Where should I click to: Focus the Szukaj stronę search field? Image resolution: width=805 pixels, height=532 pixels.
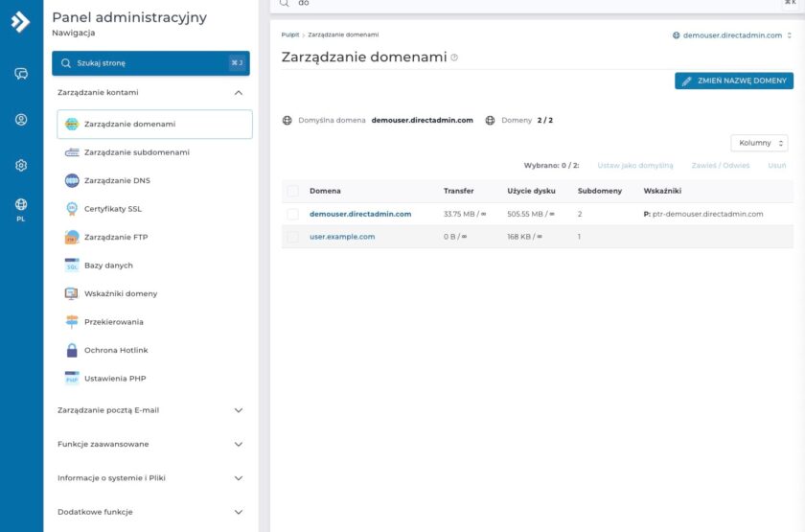(x=150, y=63)
